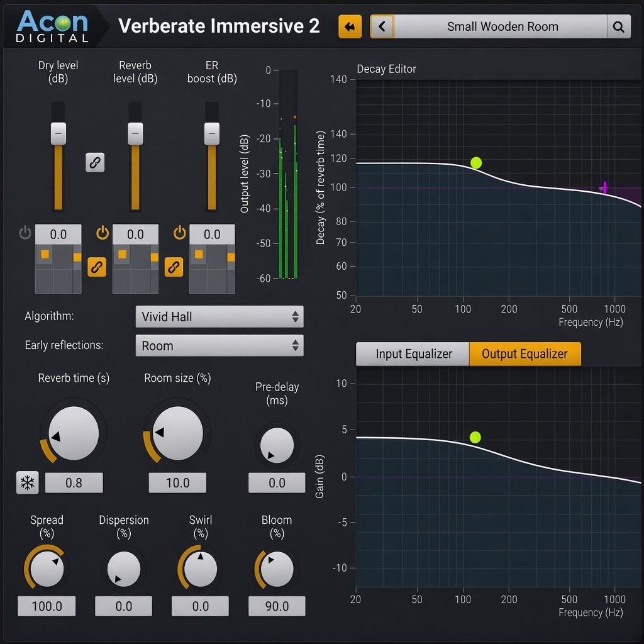Open preset search magnifier icon
This screenshot has height=644, width=644.
pyautogui.click(x=619, y=26)
